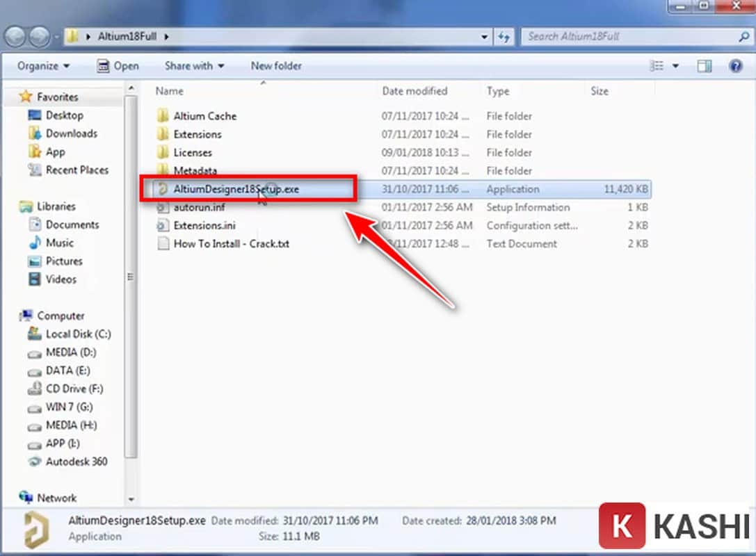756x556 pixels.
Task: Click the Desktop icon in Favorites
Action: [34, 115]
